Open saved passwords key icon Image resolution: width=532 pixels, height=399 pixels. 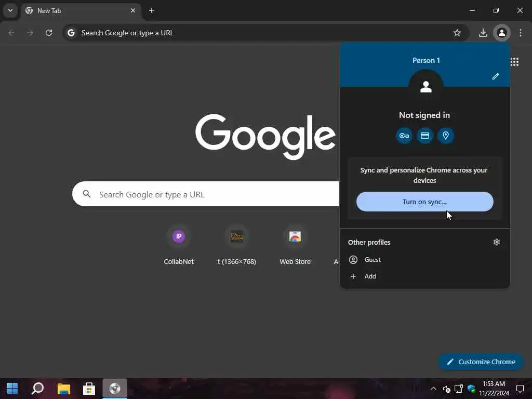point(404,136)
